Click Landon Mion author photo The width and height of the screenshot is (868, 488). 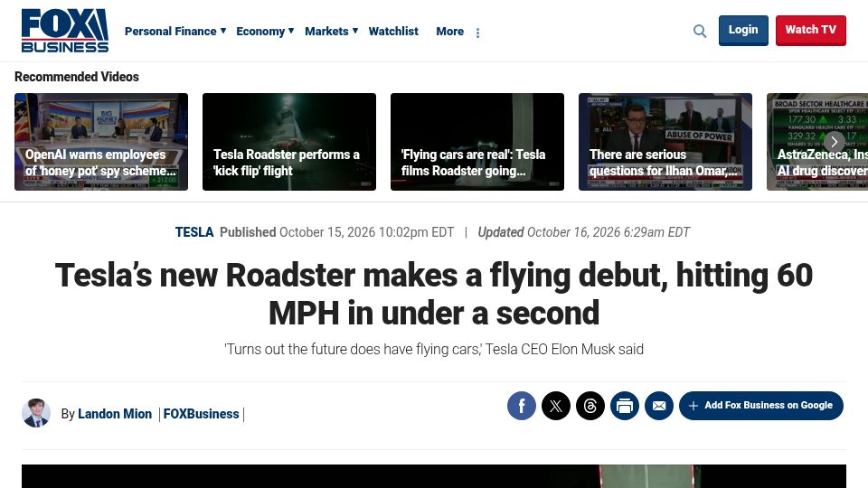pos(36,413)
